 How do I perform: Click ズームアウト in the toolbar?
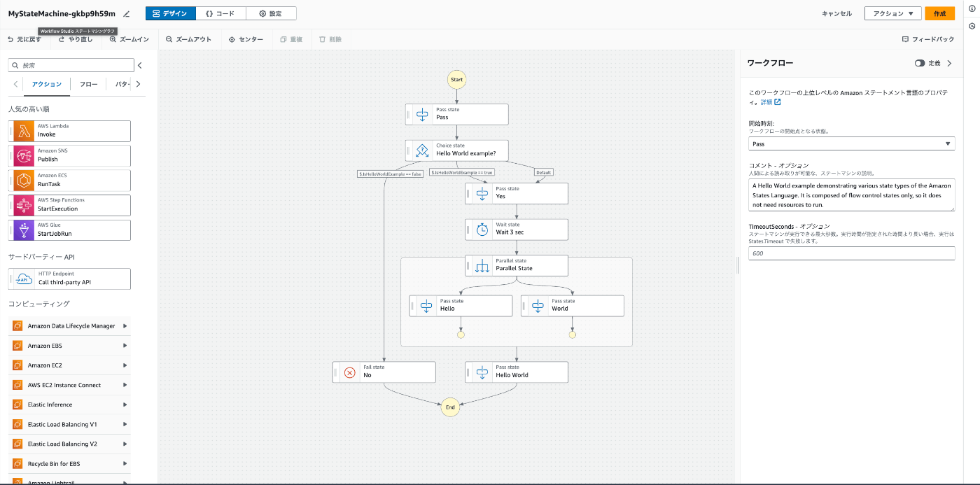(188, 39)
